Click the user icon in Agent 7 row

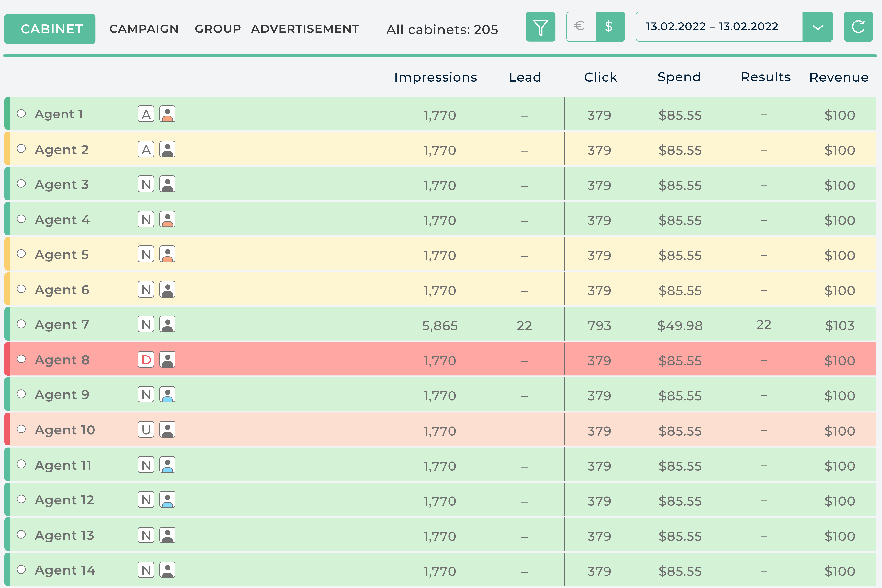(x=167, y=324)
